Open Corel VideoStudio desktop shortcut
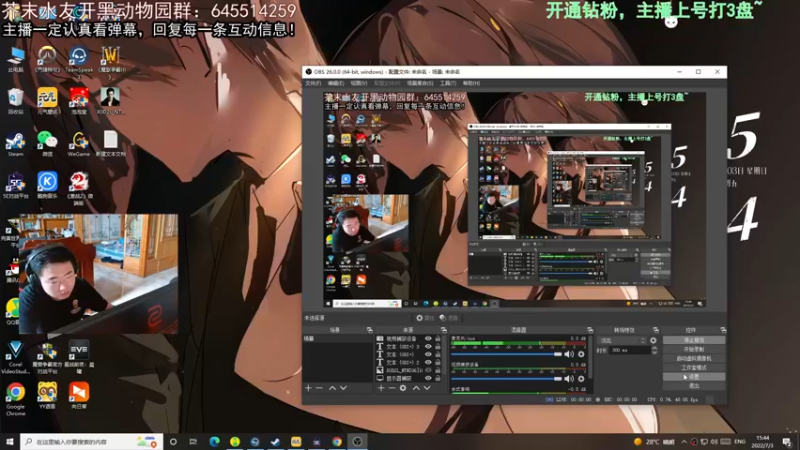The width and height of the screenshot is (800, 450). click(15, 357)
